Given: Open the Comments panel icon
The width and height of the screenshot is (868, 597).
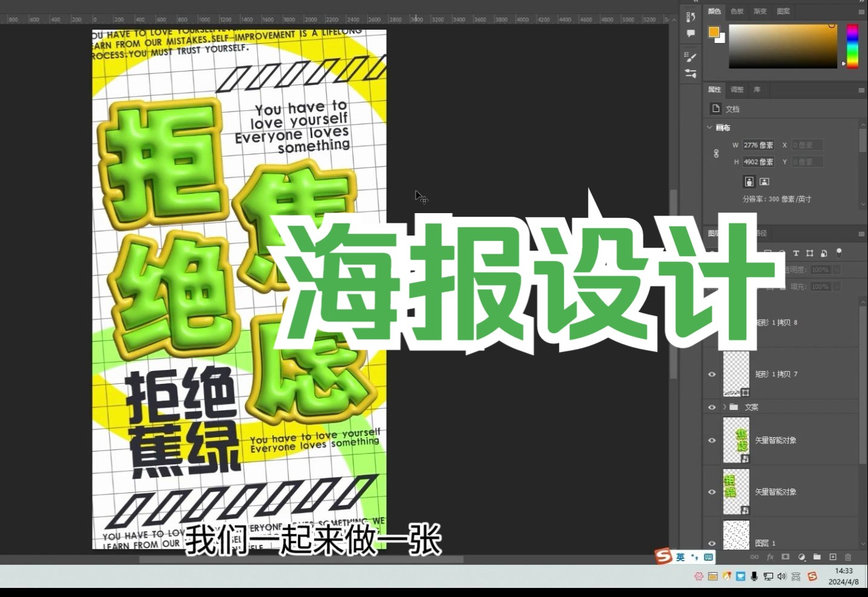Looking at the screenshot, I should pyautogui.click(x=691, y=34).
